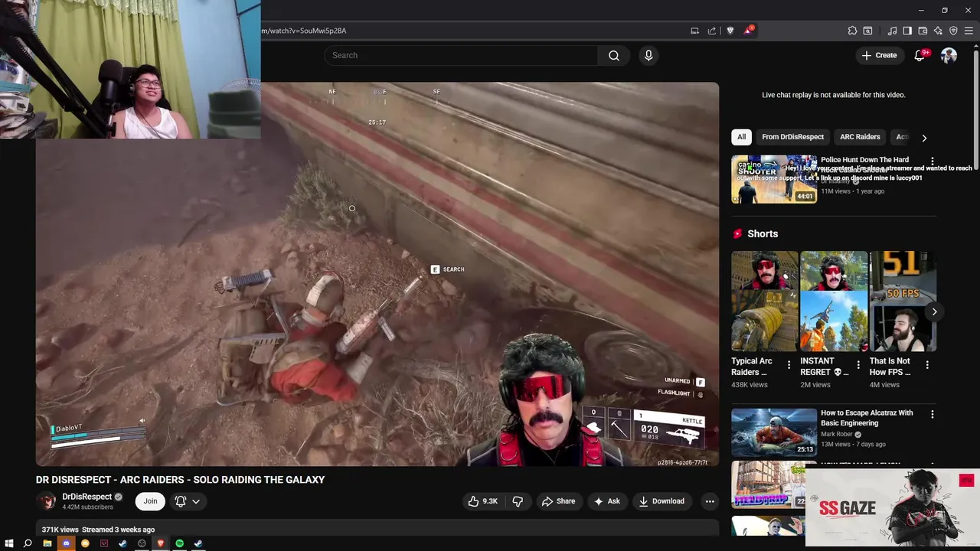Open Brave browser from the taskbar
This screenshot has height=551, width=980.
160,543
